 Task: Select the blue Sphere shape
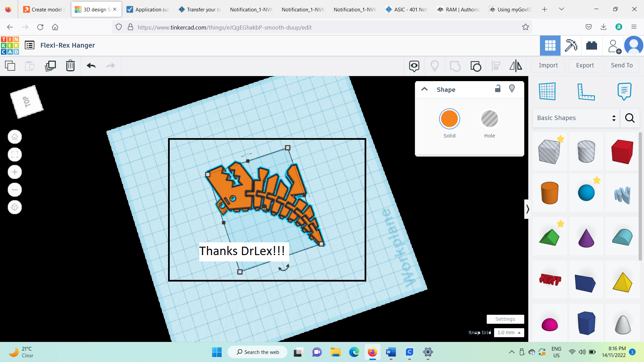pos(586,193)
